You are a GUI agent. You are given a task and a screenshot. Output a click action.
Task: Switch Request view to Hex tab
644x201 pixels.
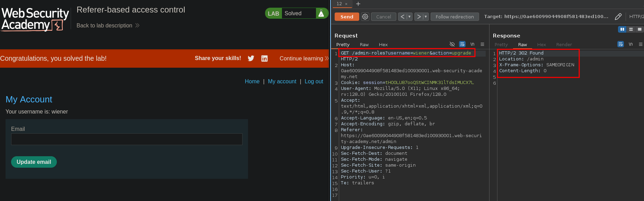coord(383,44)
